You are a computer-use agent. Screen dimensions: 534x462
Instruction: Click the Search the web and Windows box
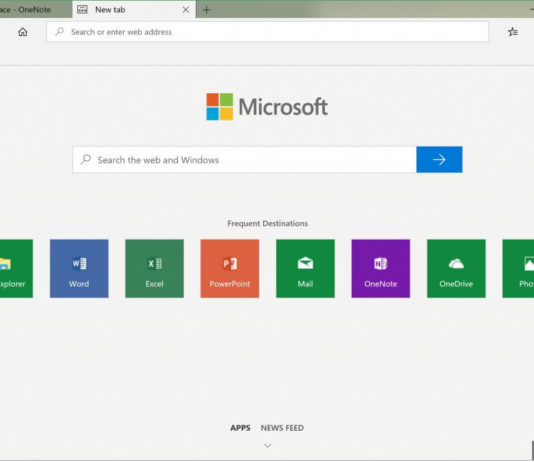coord(245,160)
